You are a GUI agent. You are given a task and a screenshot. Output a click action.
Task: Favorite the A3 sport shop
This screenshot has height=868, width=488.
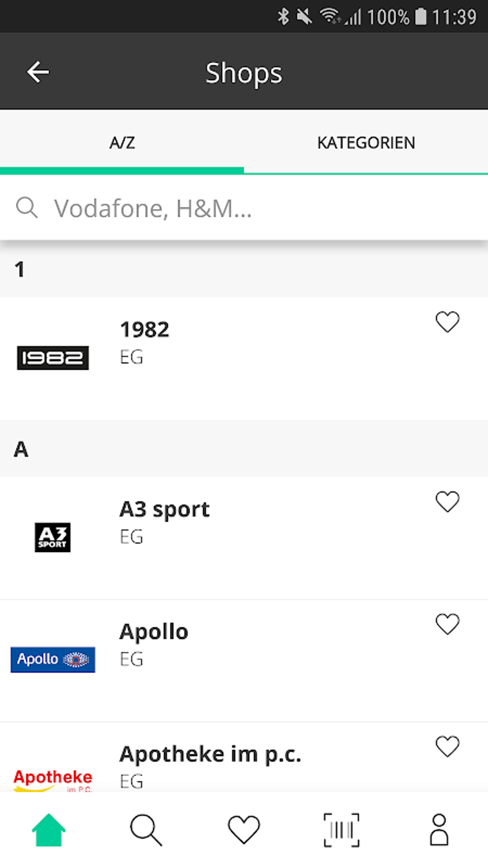click(x=447, y=502)
